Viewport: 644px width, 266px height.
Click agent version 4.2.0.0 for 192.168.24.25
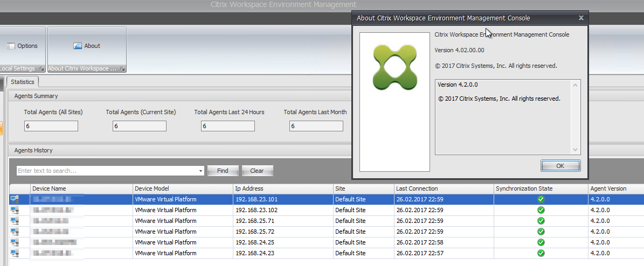[x=615, y=242]
